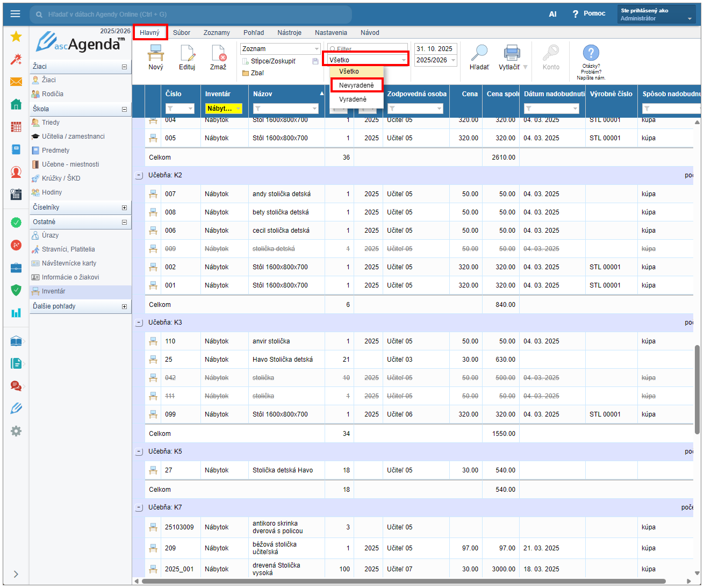
Task: Click the Nový (new item) icon
Action: pos(156,53)
